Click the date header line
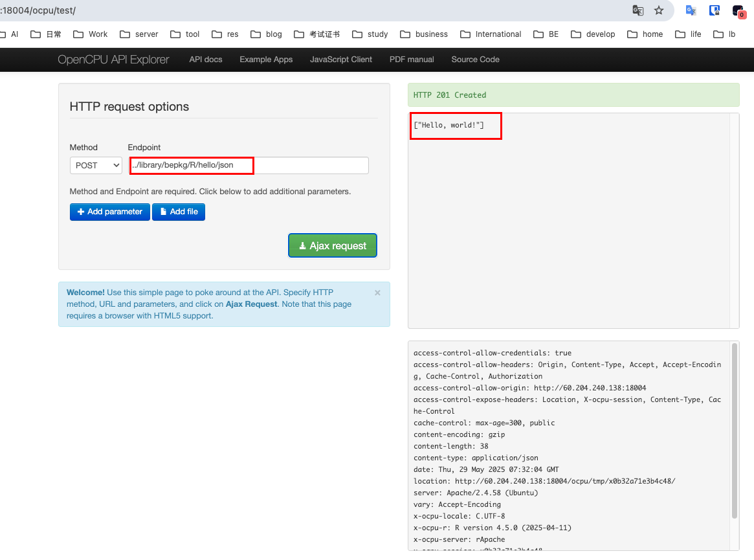Image resolution: width=754 pixels, height=560 pixels. pos(486,469)
